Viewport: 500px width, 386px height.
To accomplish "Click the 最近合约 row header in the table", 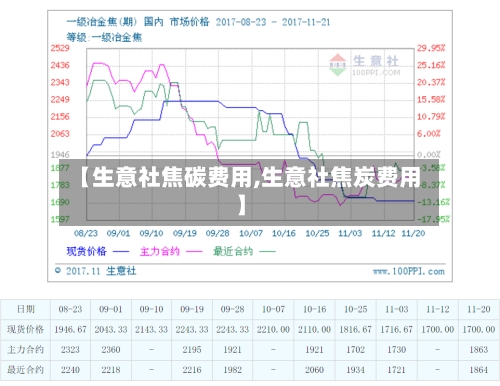I will click(26, 370).
